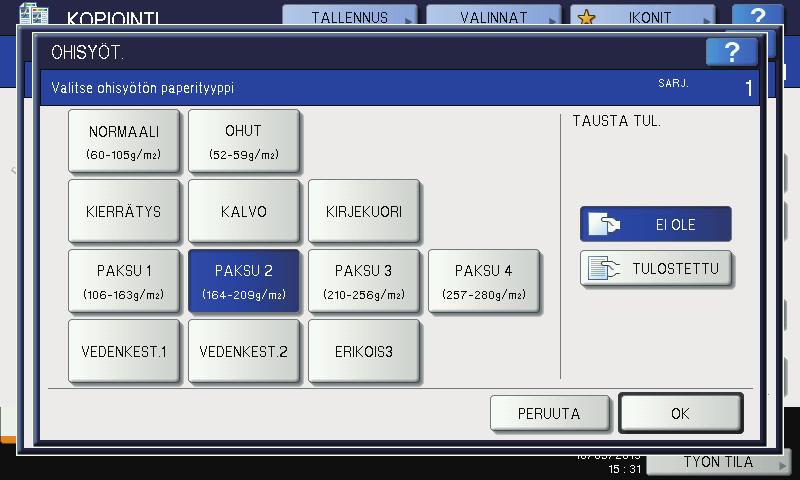Screen dimensions: 800x480
Task: Set back side to TULOSTETTU
Action: pos(656,268)
